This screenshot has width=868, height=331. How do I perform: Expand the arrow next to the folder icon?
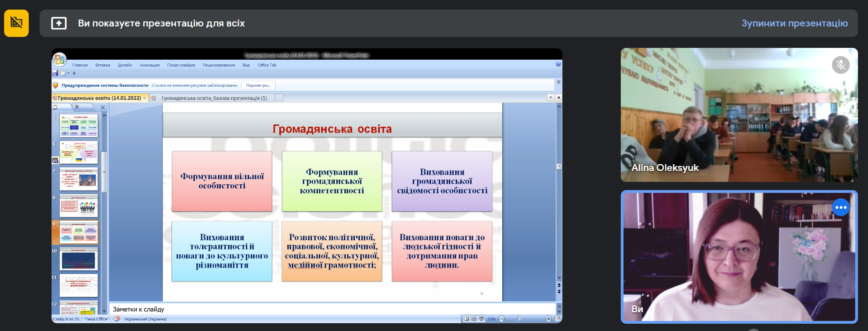click(68, 73)
